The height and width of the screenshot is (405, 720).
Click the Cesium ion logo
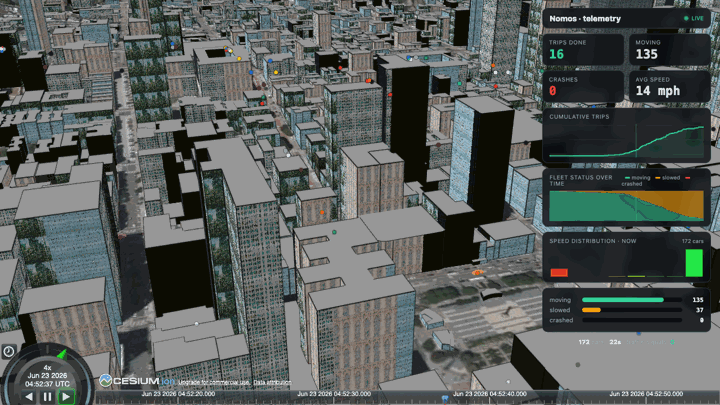tap(137, 381)
